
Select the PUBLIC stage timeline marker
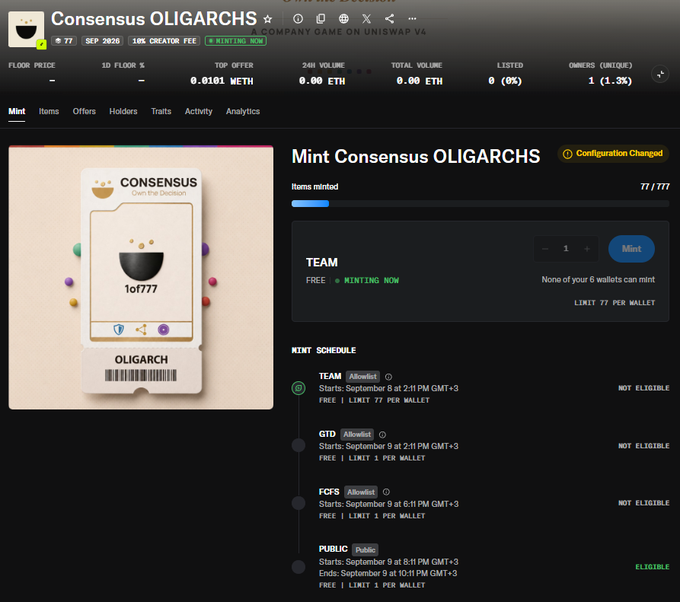[x=298, y=566]
